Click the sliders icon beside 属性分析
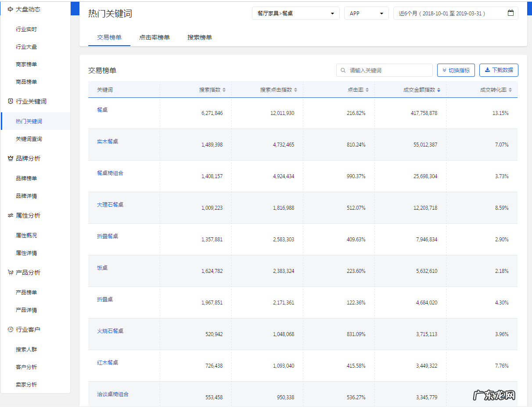This screenshot has width=532, height=408. tap(9, 215)
